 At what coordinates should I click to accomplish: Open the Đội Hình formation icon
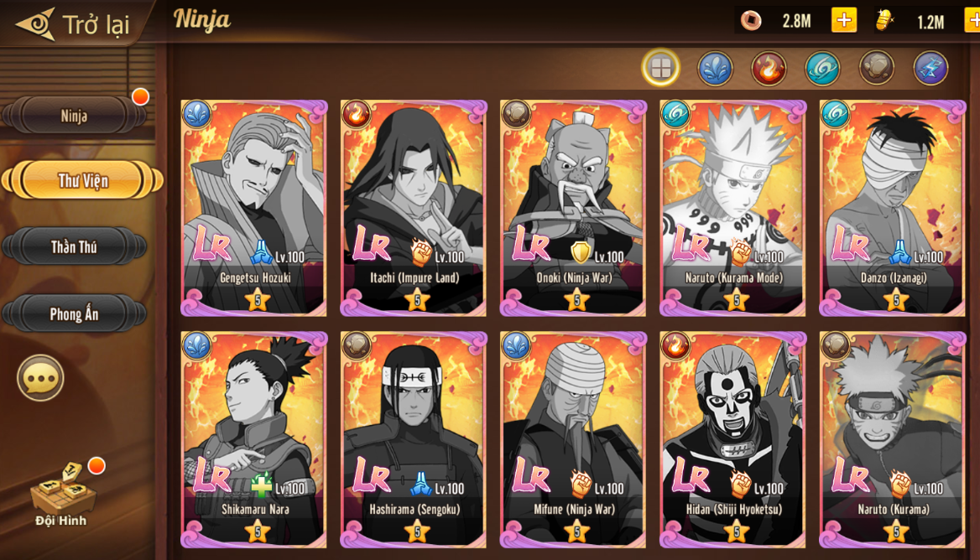61,493
